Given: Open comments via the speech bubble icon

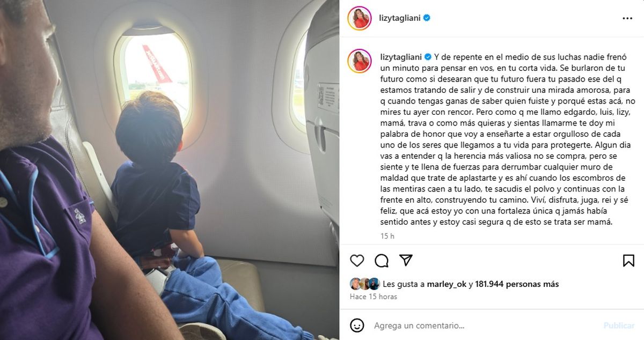Looking at the screenshot, I should coord(382,261).
